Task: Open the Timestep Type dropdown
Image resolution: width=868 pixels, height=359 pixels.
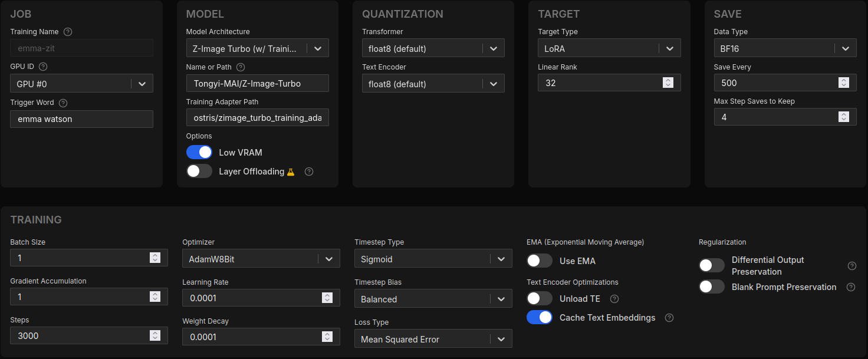Action: (433, 259)
